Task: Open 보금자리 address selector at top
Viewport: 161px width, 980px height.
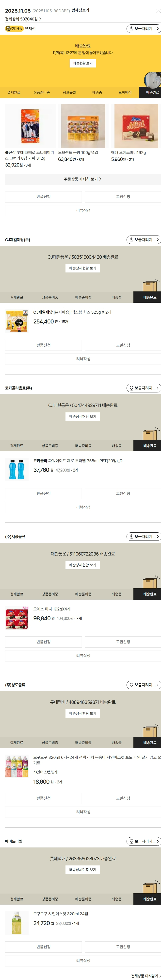Action: point(144,29)
